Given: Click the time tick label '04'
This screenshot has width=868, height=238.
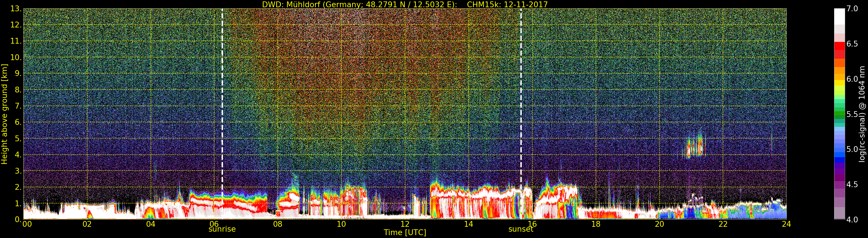Looking at the screenshot, I should point(151,224).
